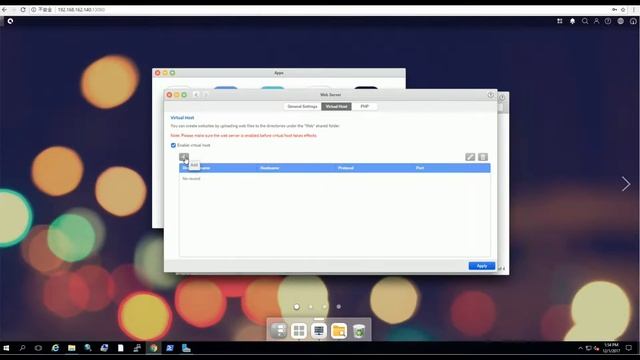
Task: Click the taskbar clock
Action: pyautogui.click(x=611, y=348)
